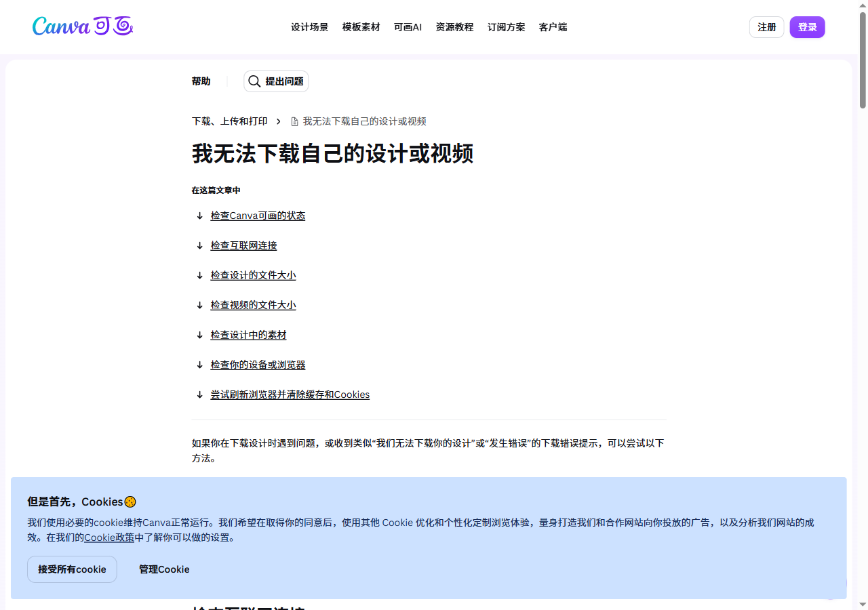
Task: Jump to 检查Canva可画的状态 section
Action: (x=258, y=216)
